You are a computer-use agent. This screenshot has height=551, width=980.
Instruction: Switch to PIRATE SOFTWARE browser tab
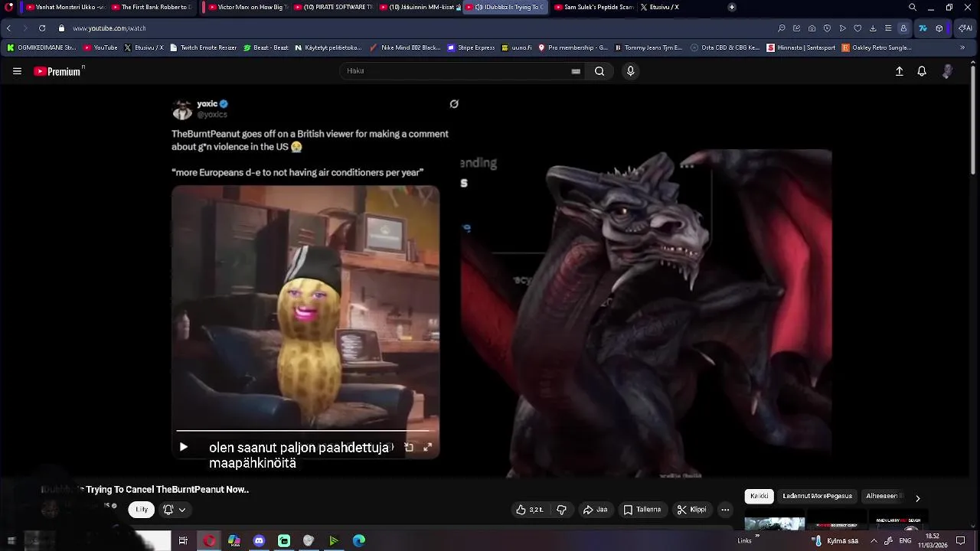pyautogui.click(x=333, y=7)
